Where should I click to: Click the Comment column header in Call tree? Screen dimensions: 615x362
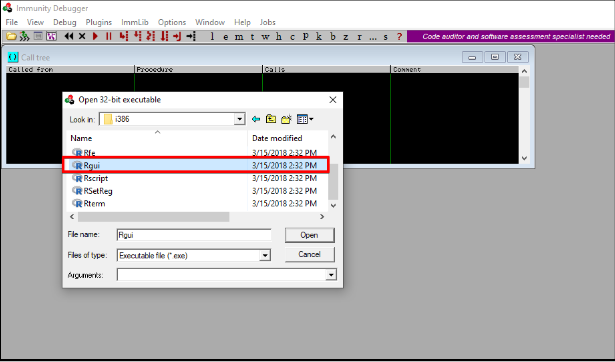click(x=455, y=69)
